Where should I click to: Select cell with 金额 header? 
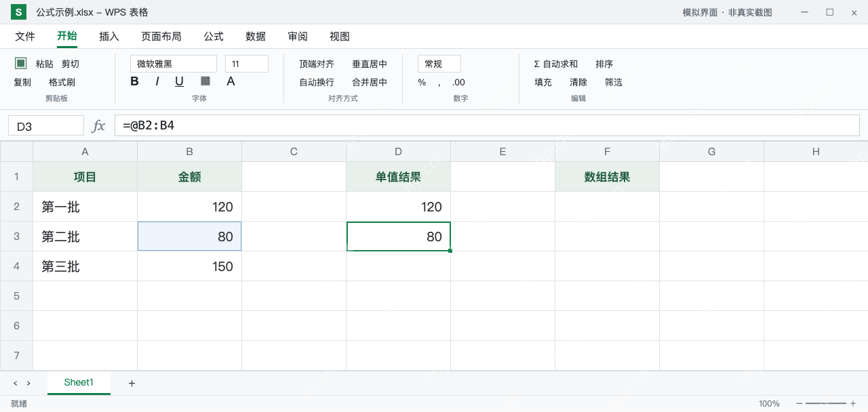coord(190,177)
